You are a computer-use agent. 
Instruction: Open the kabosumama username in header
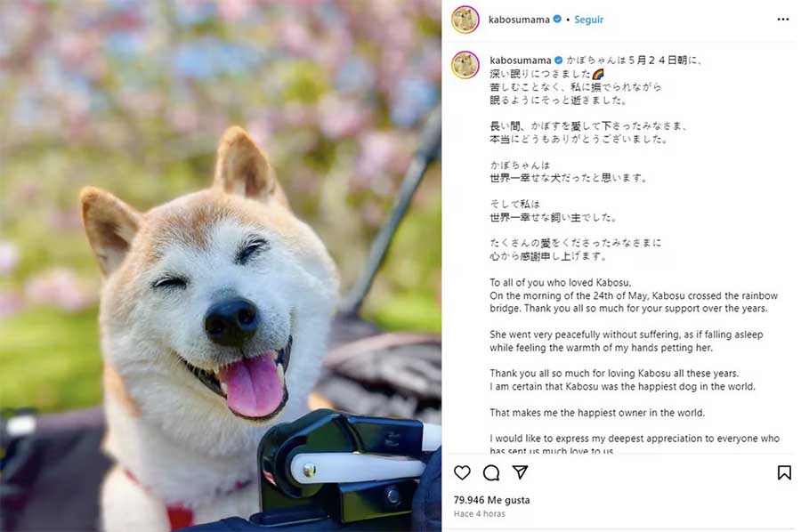click(519, 20)
